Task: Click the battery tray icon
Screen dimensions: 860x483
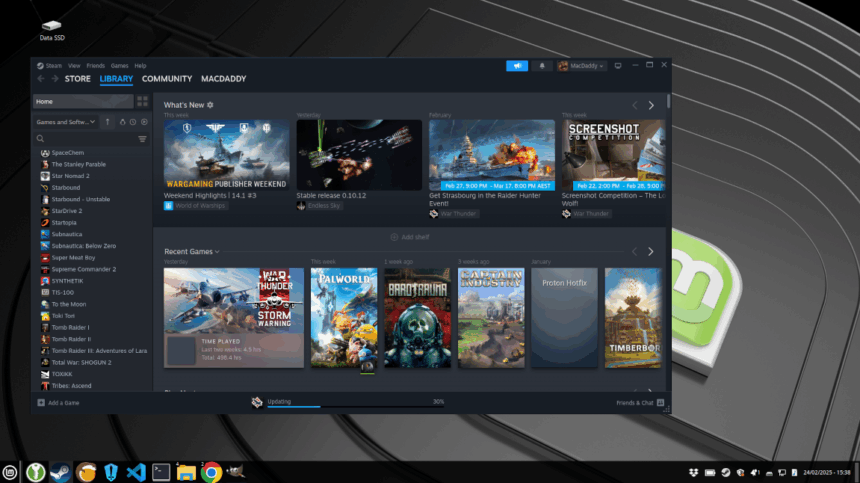Action: tap(710, 473)
